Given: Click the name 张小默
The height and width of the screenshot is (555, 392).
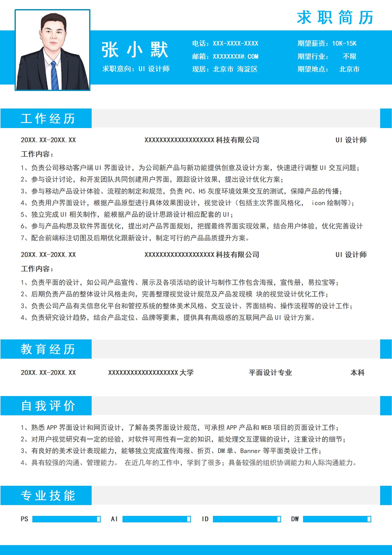Looking at the screenshot, I should point(135,50).
